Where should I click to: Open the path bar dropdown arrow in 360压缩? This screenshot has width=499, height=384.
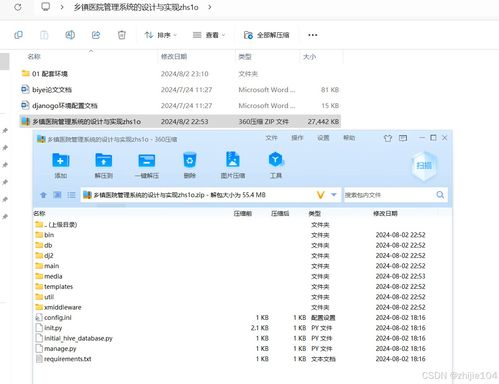[x=334, y=195]
